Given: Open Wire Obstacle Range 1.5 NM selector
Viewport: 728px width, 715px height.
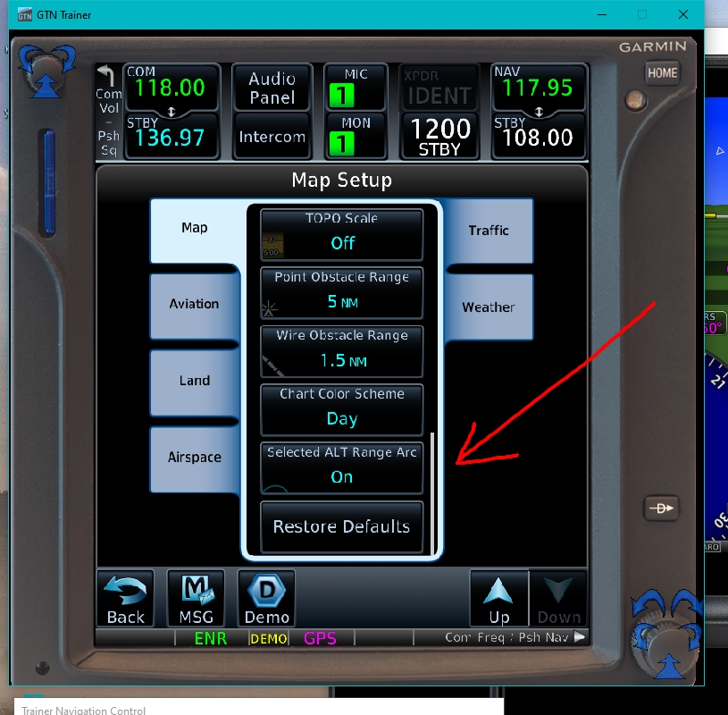Looking at the screenshot, I should coord(342,352).
